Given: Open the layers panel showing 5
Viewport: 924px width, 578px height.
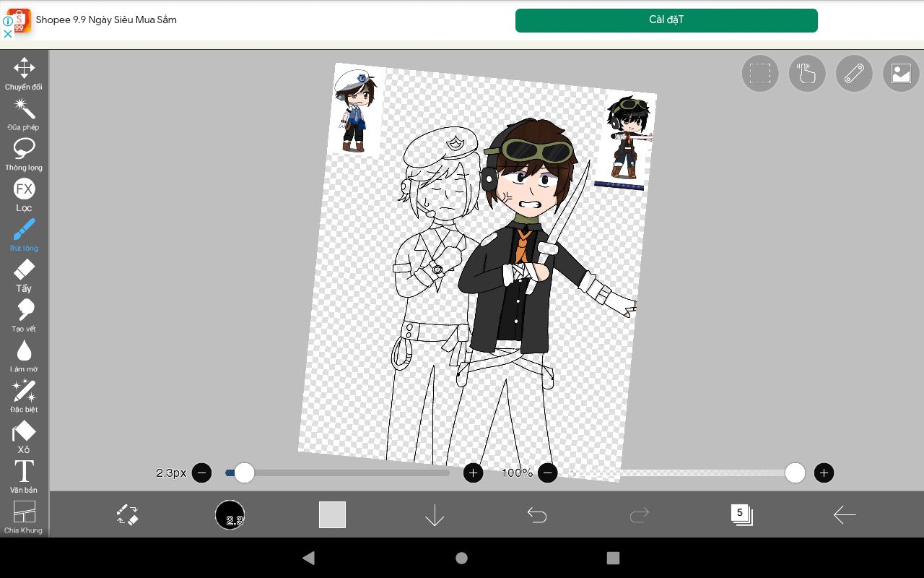Looking at the screenshot, I should 741,515.
